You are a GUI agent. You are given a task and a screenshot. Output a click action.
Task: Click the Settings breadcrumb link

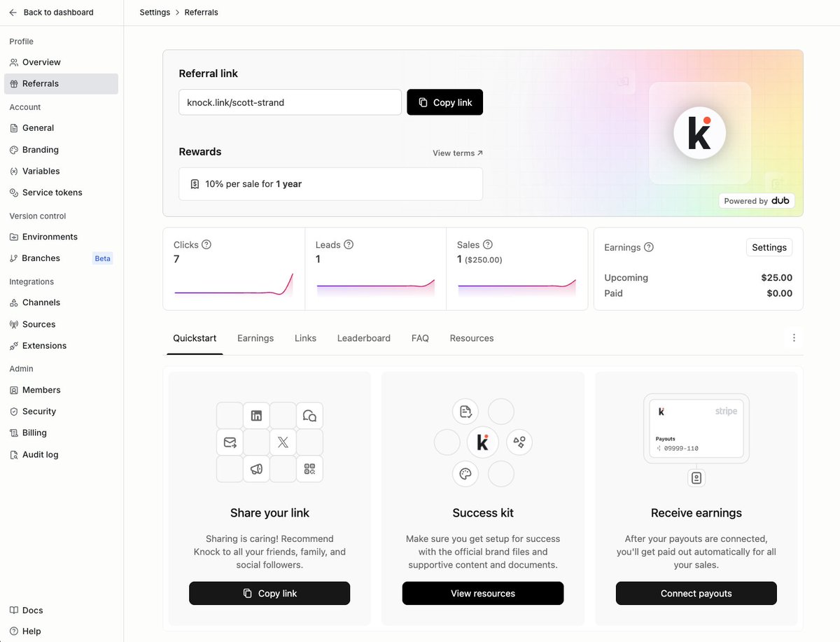pos(155,13)
